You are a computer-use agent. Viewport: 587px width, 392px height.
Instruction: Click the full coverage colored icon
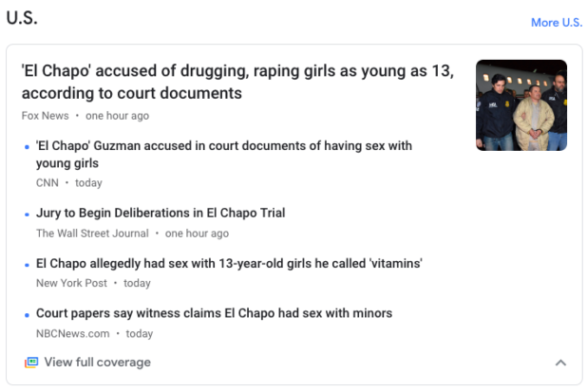coord(31,362)
